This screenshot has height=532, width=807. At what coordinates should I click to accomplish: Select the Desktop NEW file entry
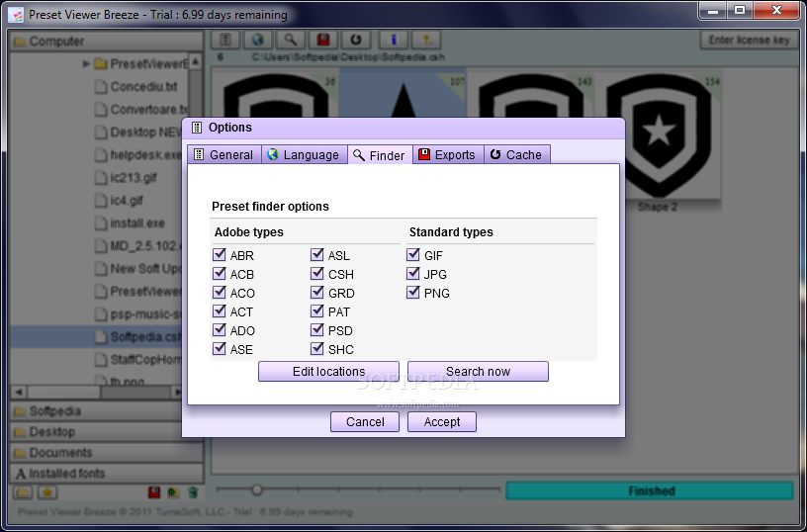(x=137, y=132)
